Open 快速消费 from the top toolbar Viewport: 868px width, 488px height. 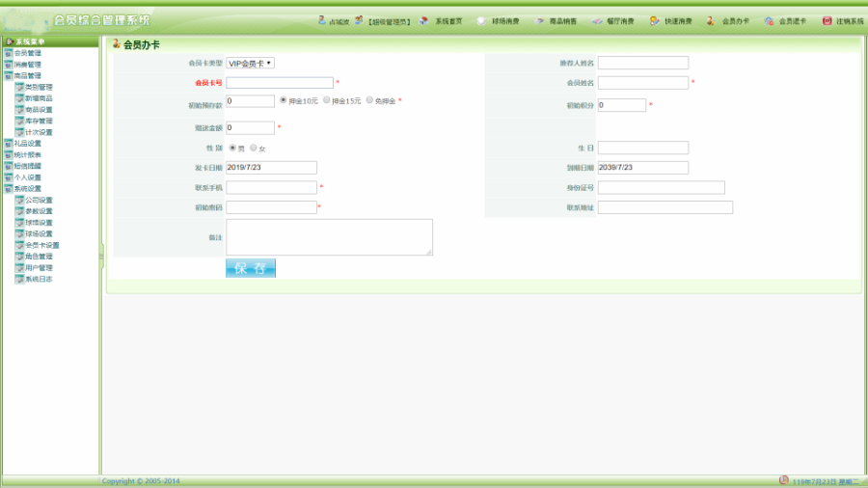(x=656, y=20)
